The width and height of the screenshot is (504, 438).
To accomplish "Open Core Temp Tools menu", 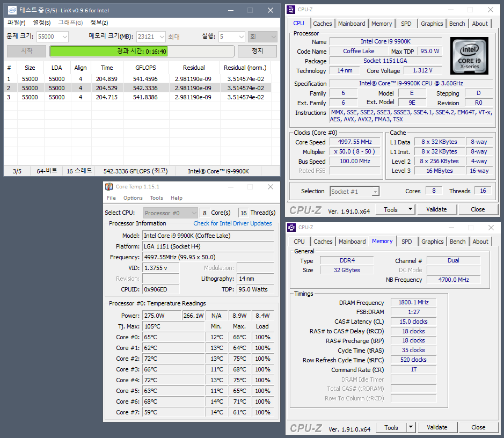I will click(x=157, y=198).
